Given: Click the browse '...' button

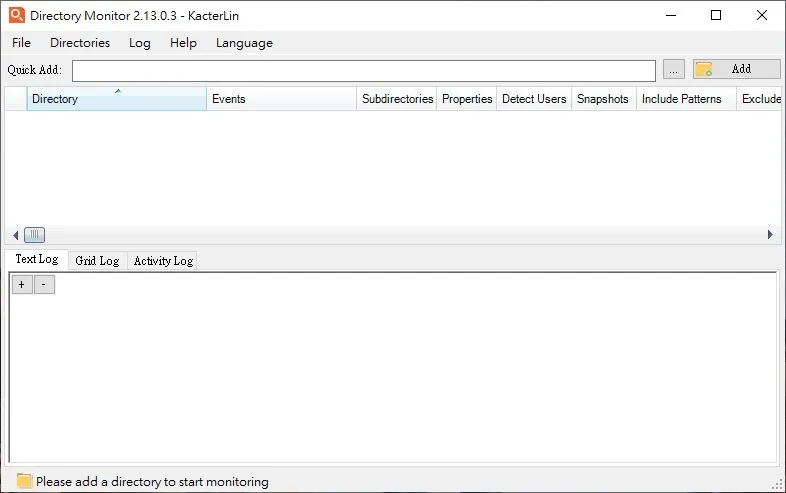Looking at the screenshot, I should coord(673,69).
